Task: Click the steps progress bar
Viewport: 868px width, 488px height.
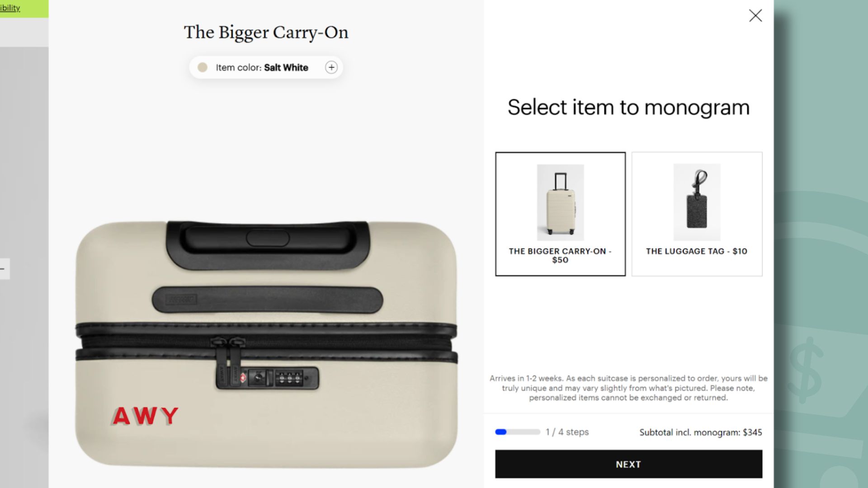Action: pyautogui.click(x=518, y=432)
